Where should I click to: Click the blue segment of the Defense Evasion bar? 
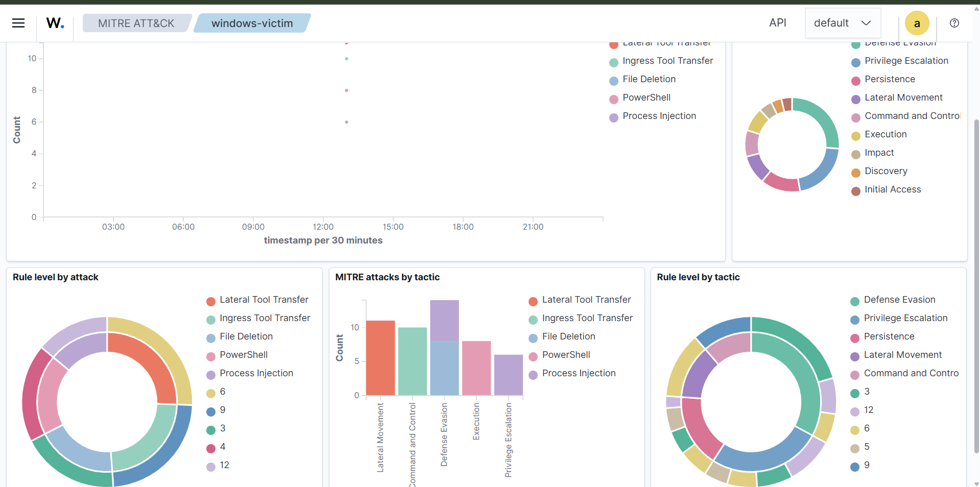click(444, 368)
